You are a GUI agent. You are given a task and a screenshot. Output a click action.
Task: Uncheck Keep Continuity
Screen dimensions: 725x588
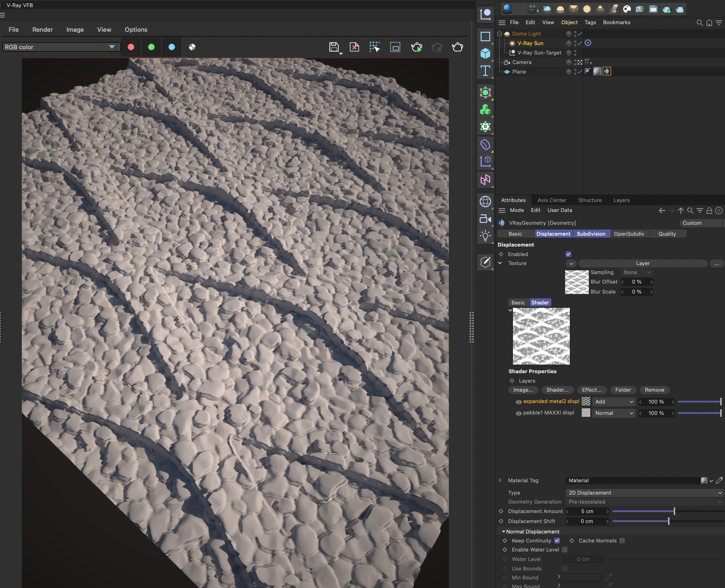pos(557,541)
